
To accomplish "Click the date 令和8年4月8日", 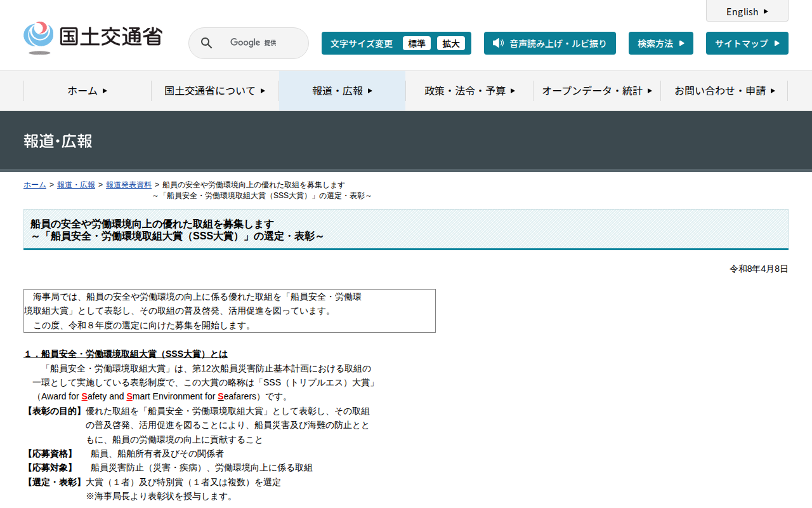I will tap(759, 269).
